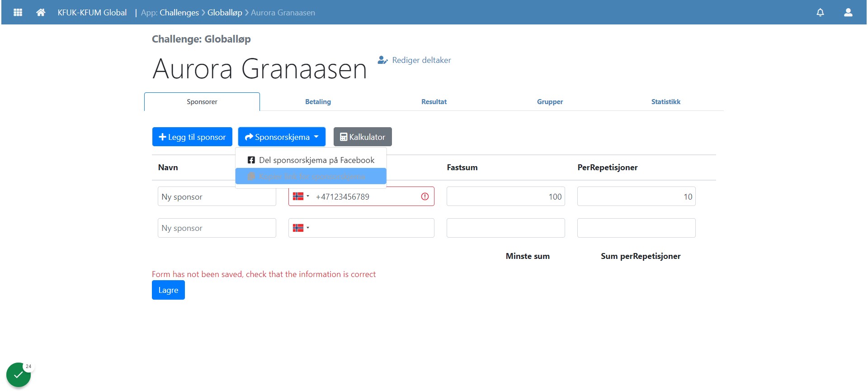Viewport: 868px width, 392px height.
Task: Click the empty second row phone field
Action: 361,228
